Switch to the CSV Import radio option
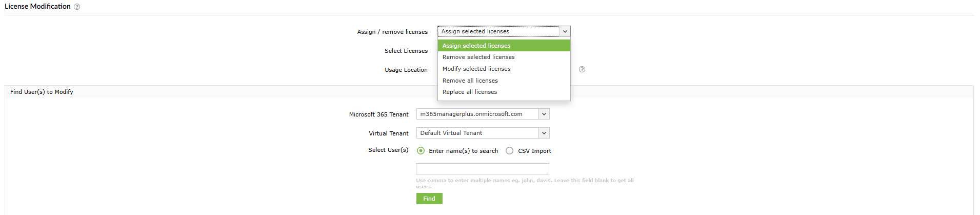This screenshot has height=215, width=980. [509, 151]
